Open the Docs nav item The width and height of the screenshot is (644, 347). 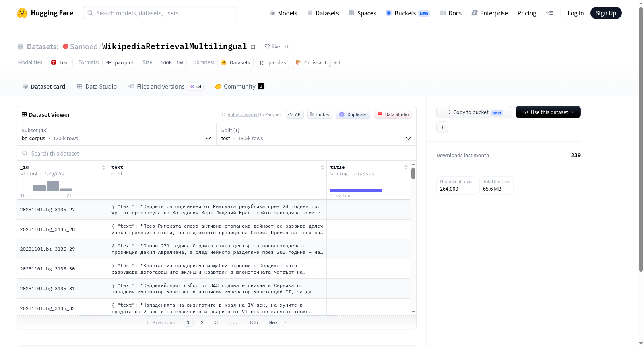coord(451,13)
